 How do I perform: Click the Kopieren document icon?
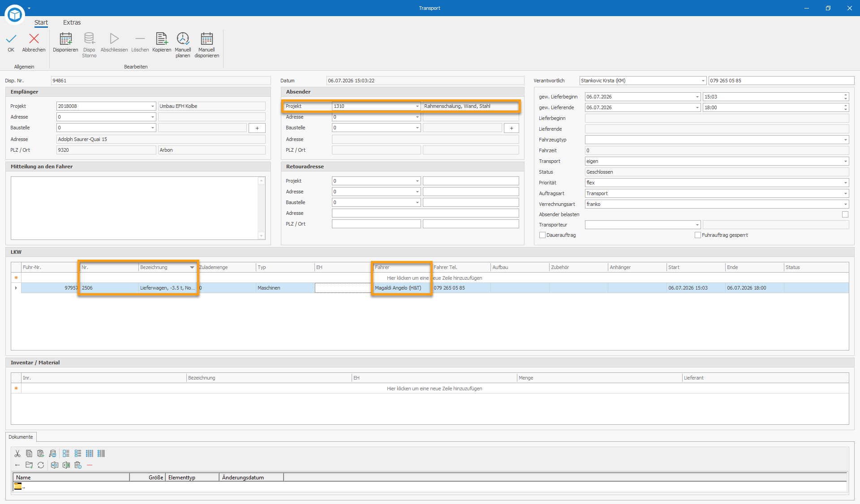tap(162, 39)
